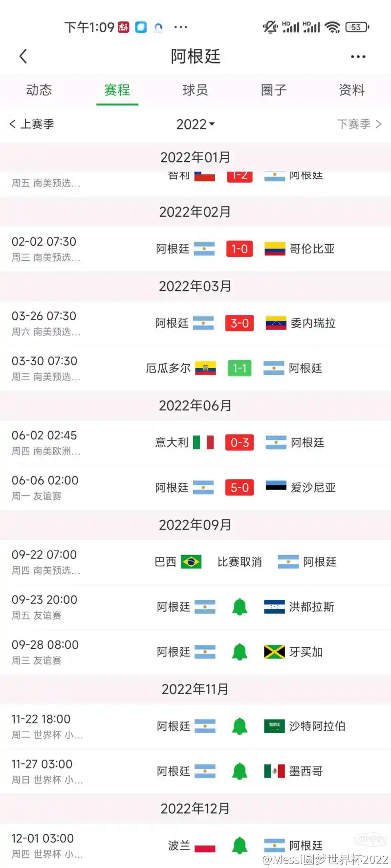Open the 5-0 score for Estonia match
This screenshot has width=391, height=868.
tap(239, 488)
